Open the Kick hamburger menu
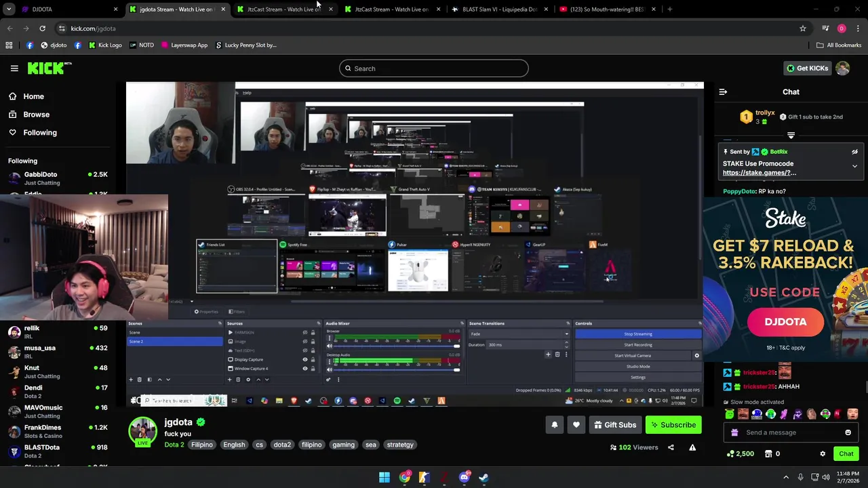Image resolution: width=868 pixels, height=488 pixels. pos(14,68)
